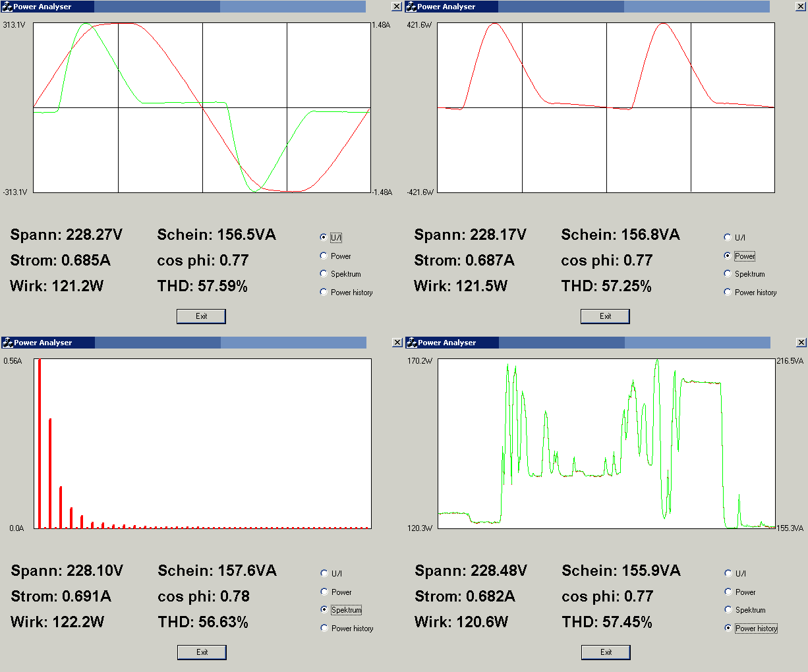Click the Power Analyser icon of the spectrum window
This screenshot has width=808, height=672.
(x=8, y=343)
